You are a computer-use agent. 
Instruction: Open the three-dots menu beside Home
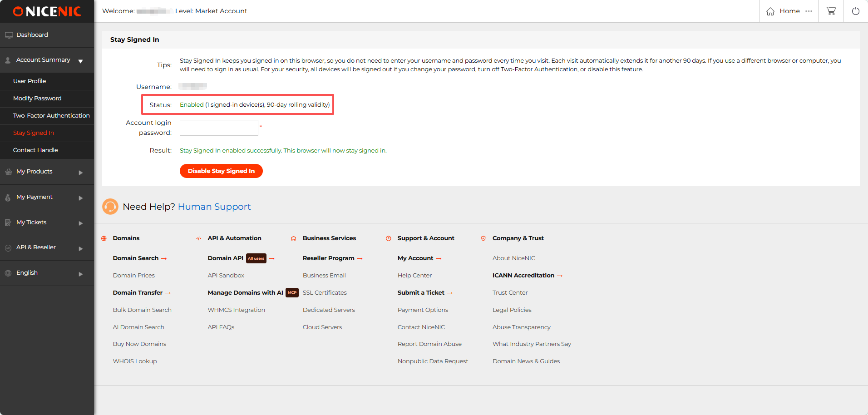809,11
